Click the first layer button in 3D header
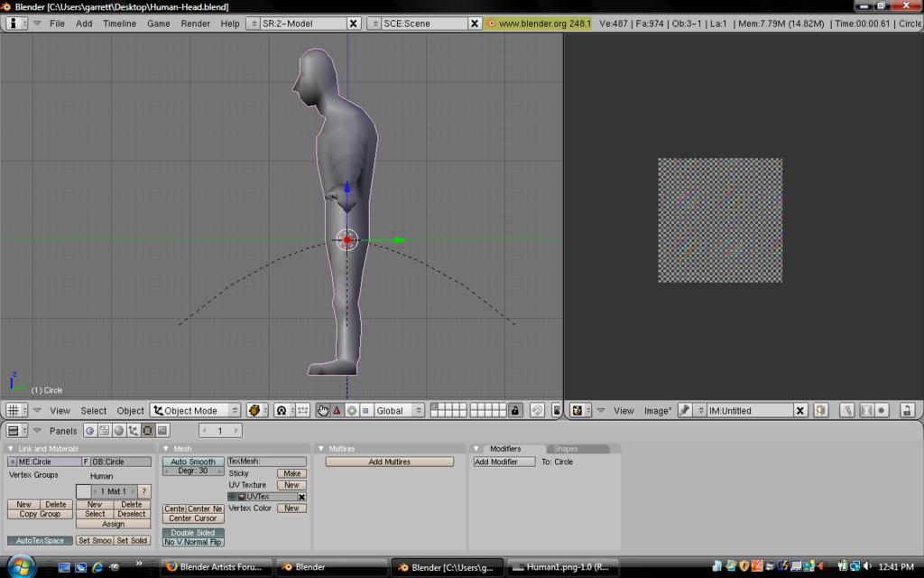924x578 pixels. (x=434, y=406)
